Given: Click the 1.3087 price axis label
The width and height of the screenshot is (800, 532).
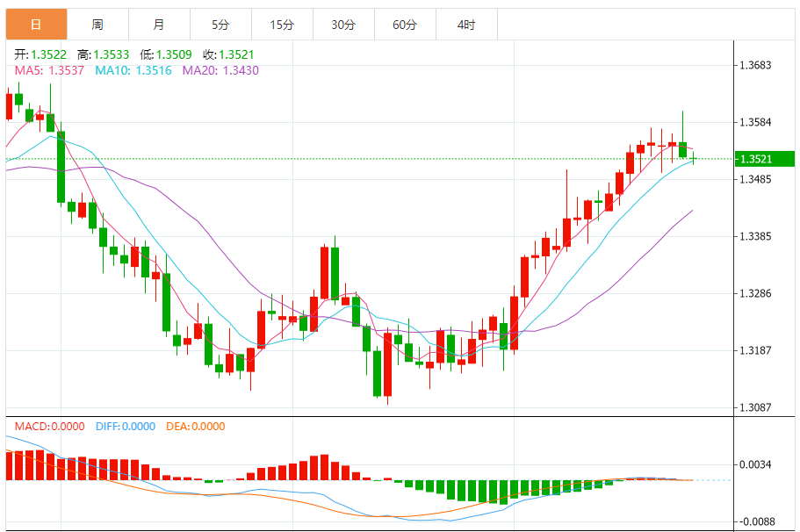Looking at the screenshot, I should coord(755,407).
